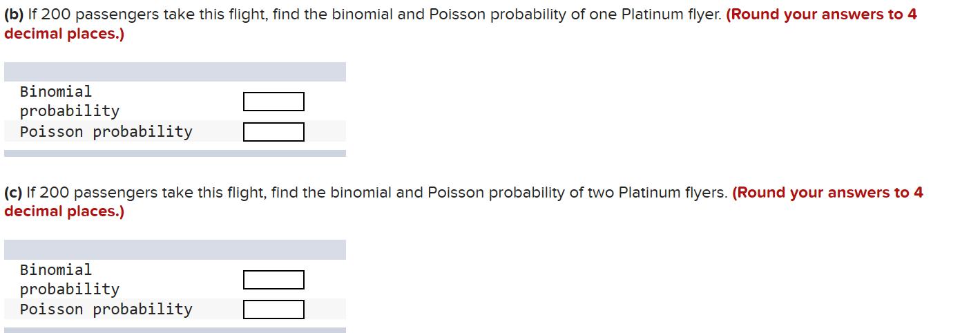Screen dimensions: 980x333
Task: Click the bold '(c)' question marker
Action: coord(13,193)
